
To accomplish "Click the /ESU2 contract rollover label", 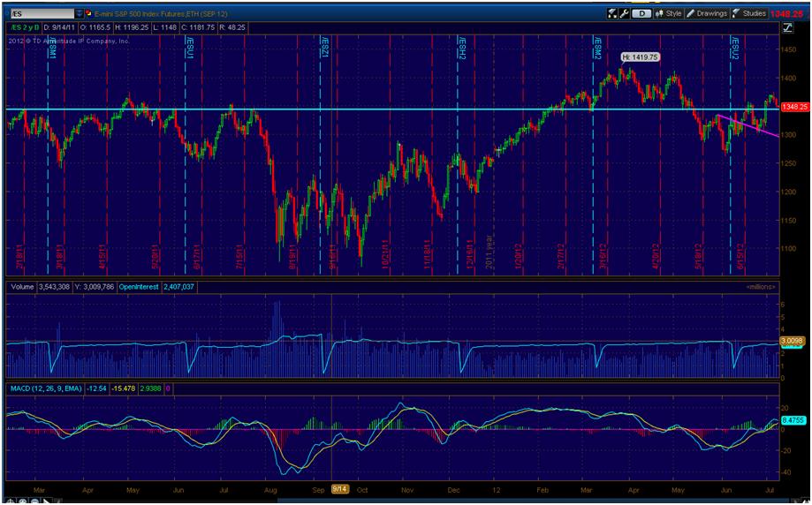I will click(734, 47).
